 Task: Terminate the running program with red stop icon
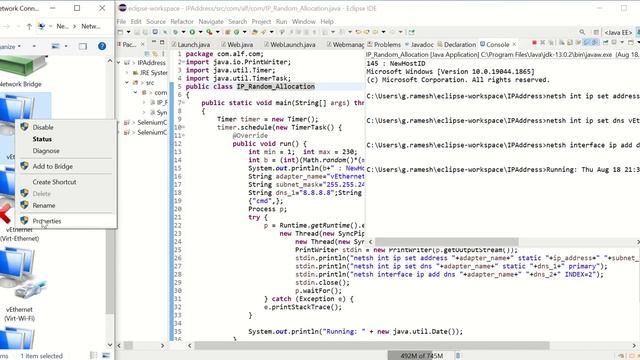pyautogui.click(x=534, y=42)
